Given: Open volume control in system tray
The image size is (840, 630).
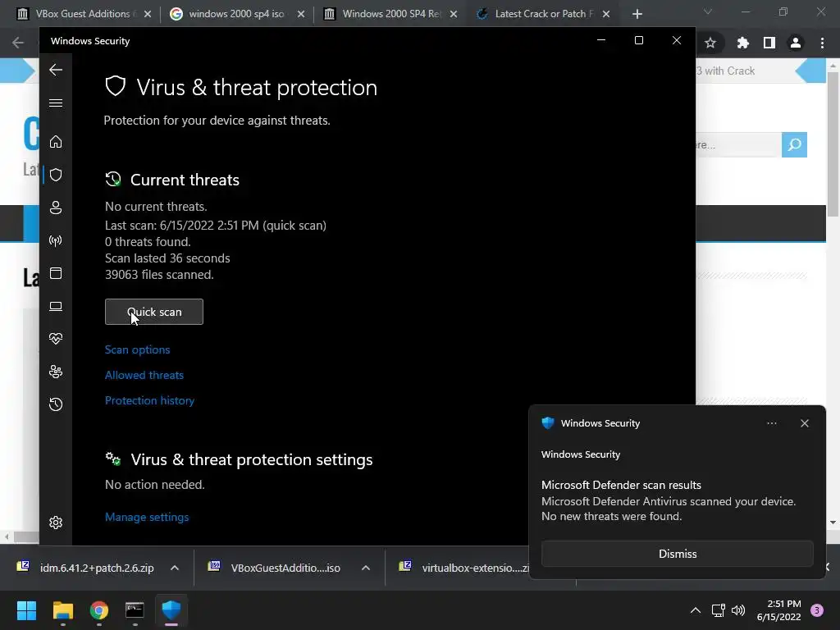Looking at the screenshot, I should (738, 610).
